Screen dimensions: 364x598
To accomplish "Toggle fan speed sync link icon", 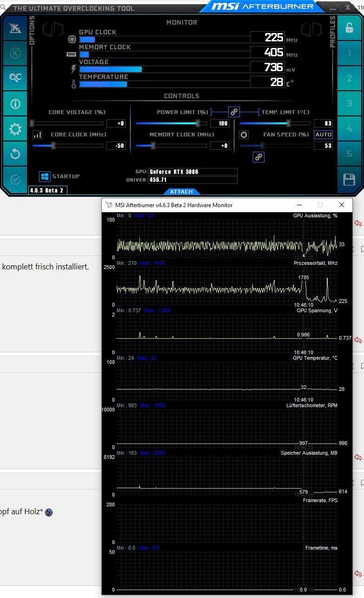I will (x=258, y=157).
